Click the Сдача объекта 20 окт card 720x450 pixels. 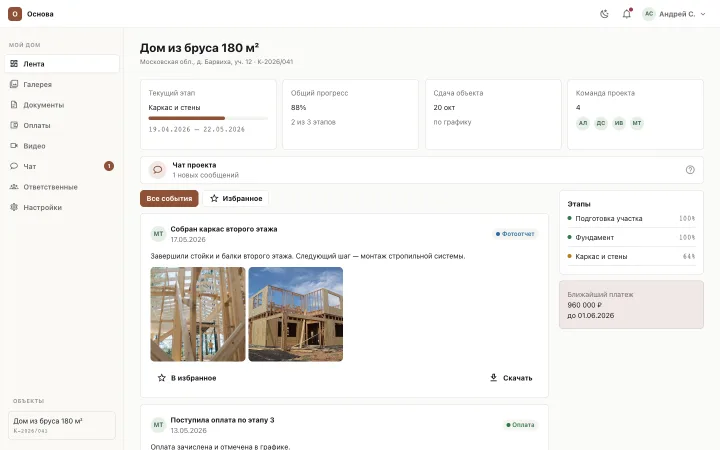493,114
